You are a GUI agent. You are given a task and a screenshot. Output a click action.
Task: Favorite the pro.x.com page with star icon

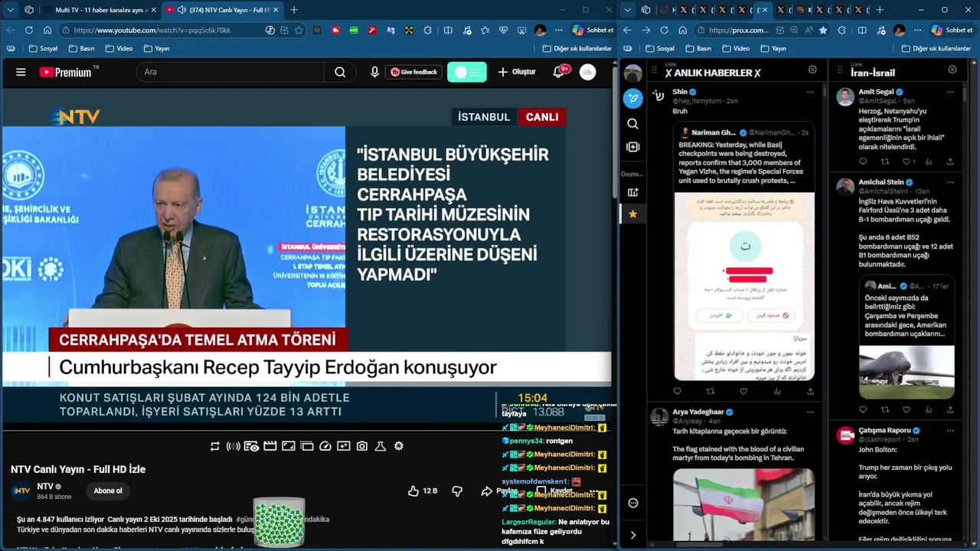(823, 30)
